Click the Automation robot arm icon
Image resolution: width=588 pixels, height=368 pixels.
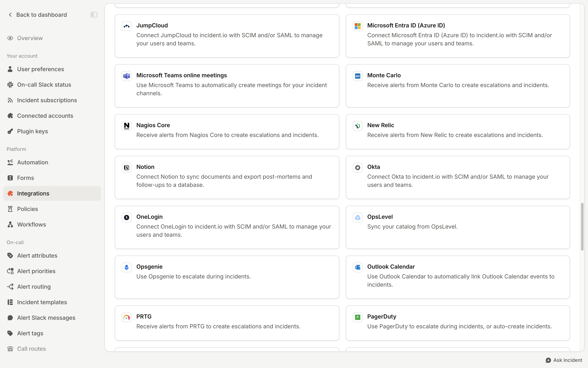10,162
